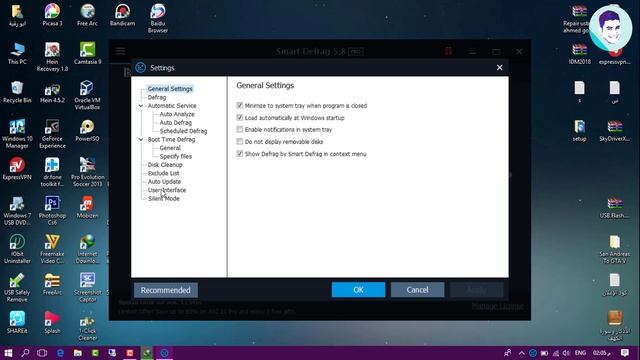This screenshot has height=360, width=640.
Task: Open Microsoft Edge from the taskbar
Action: coord(60,353)
